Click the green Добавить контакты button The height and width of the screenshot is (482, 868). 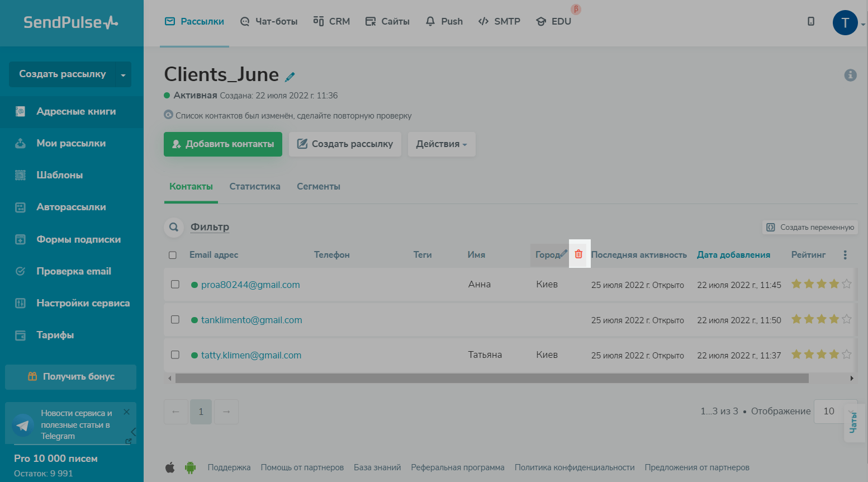coord(223,144)
